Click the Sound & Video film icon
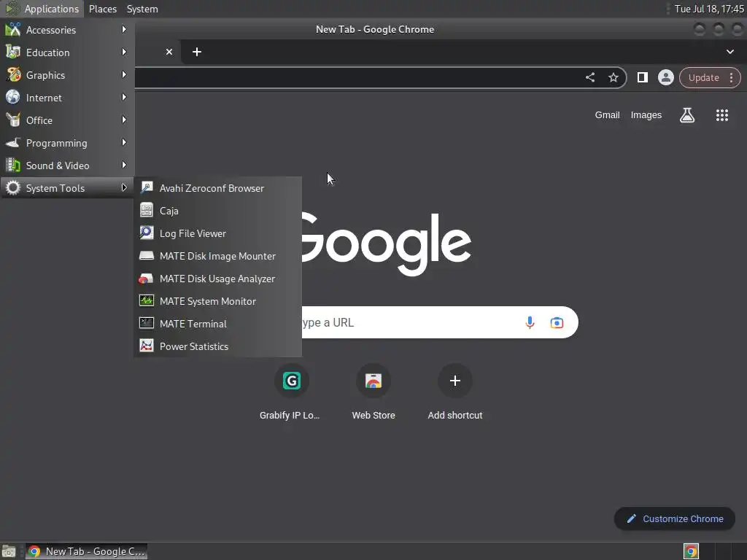The height and width of the screenshot is (560, 747). (x=13, y=166)
